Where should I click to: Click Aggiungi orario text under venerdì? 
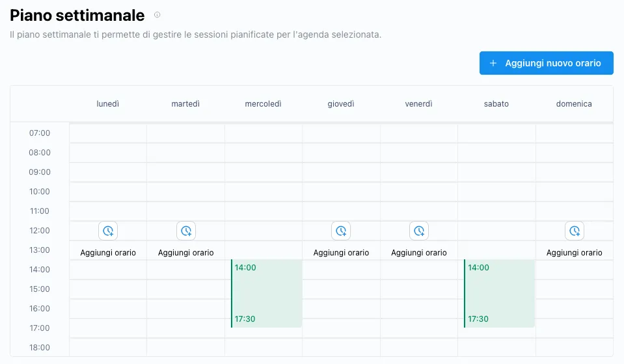pos(419,253)
